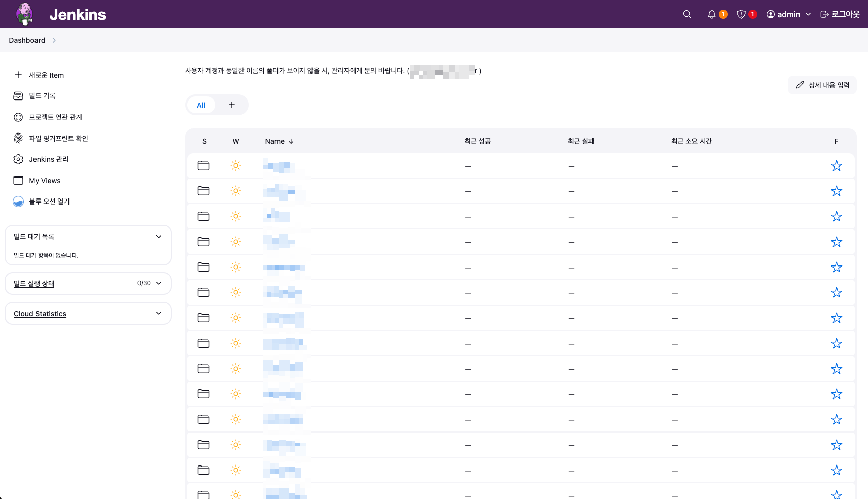The image size is (868, 499).
Task: Select the All view tab
Action: pyautogui.click(x=201, y=105)
